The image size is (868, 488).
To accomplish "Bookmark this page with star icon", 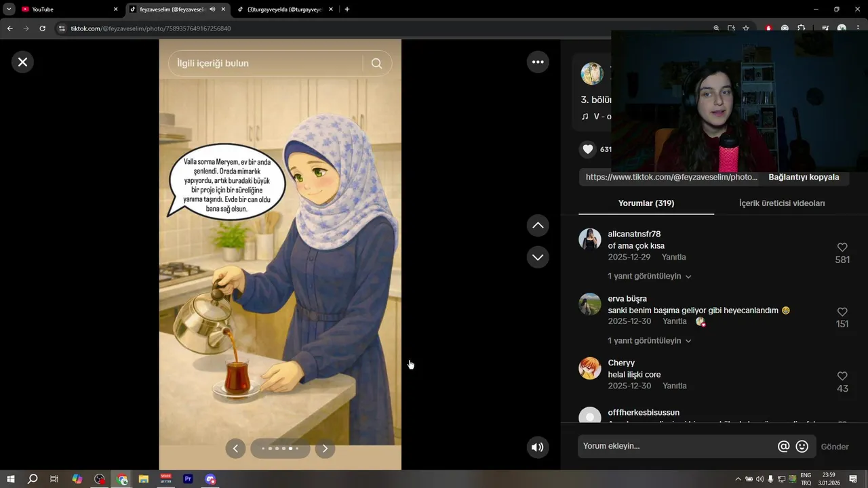I will click(746, 28).
